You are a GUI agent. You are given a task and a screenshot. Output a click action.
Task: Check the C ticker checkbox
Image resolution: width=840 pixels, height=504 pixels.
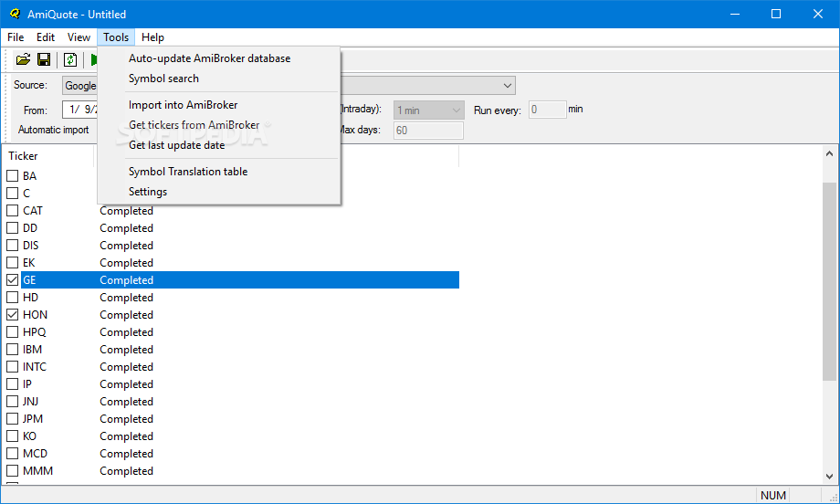pos(12,193)
